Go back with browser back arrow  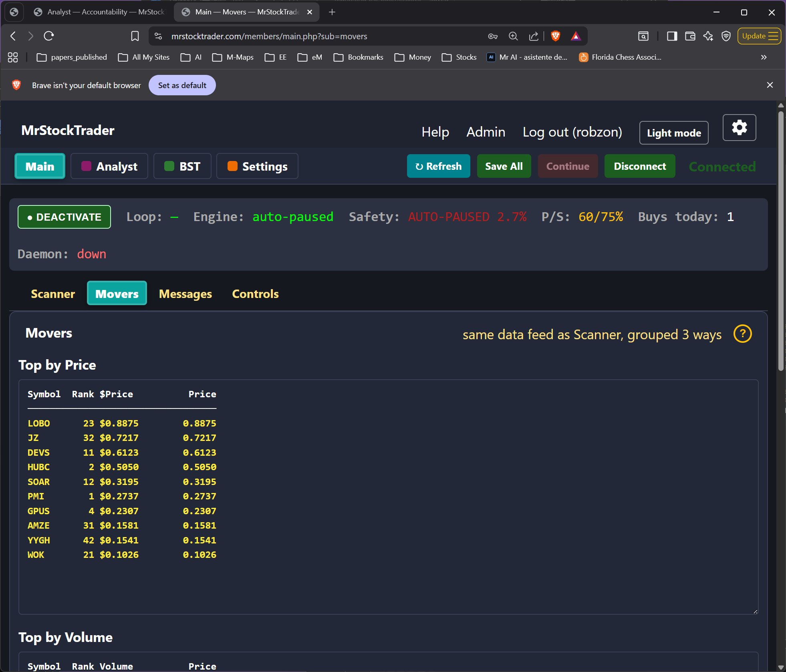[13, 36]
